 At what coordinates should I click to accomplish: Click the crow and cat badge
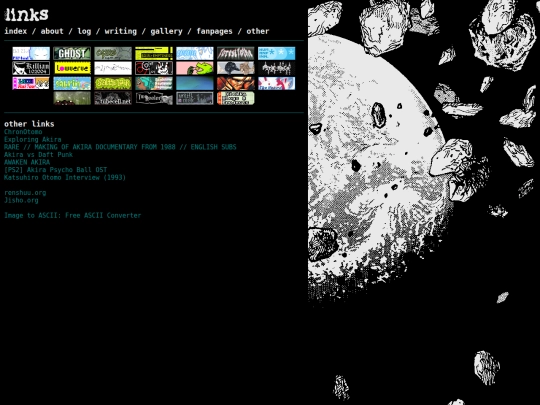[x=236, y=68]
